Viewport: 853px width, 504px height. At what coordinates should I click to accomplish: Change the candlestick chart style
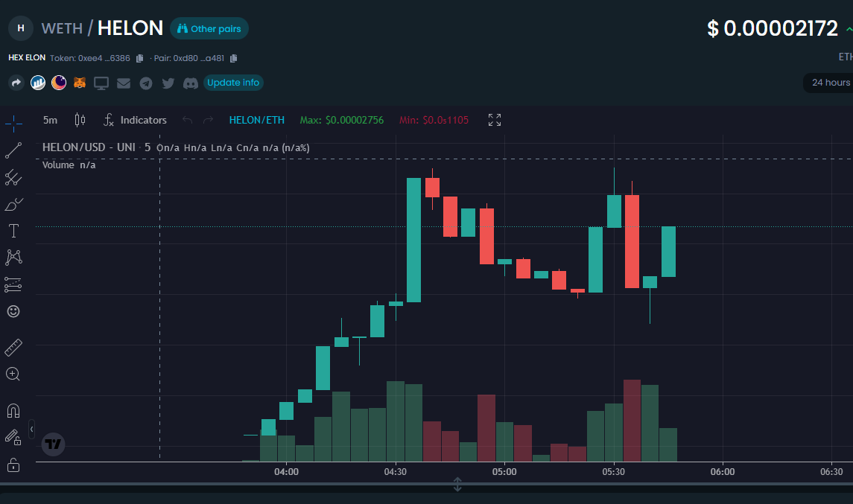(80, 120)
